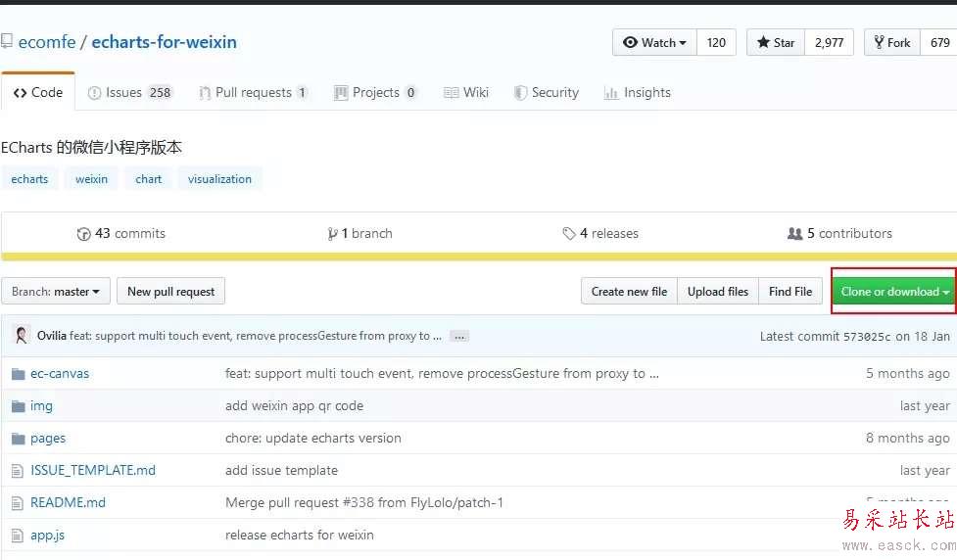Screen dimensions: 957x560
Task: Select the weixin topic tag
Action: (91, 179)
